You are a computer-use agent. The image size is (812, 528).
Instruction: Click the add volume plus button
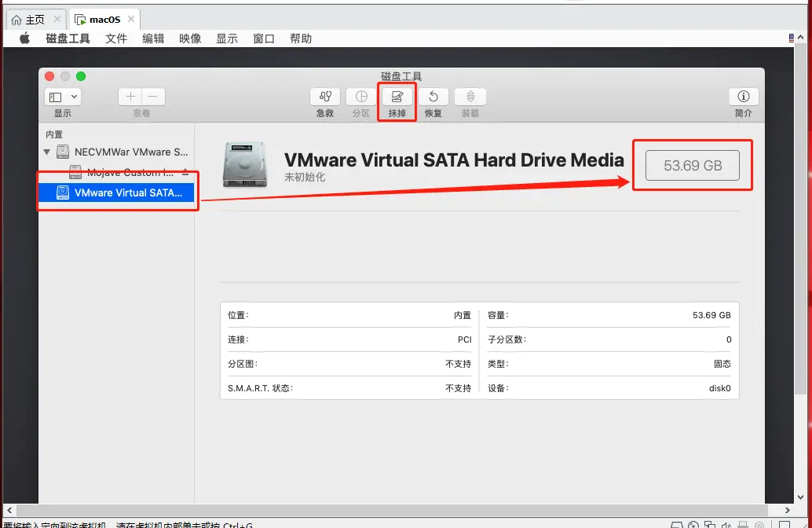point(130,97)
